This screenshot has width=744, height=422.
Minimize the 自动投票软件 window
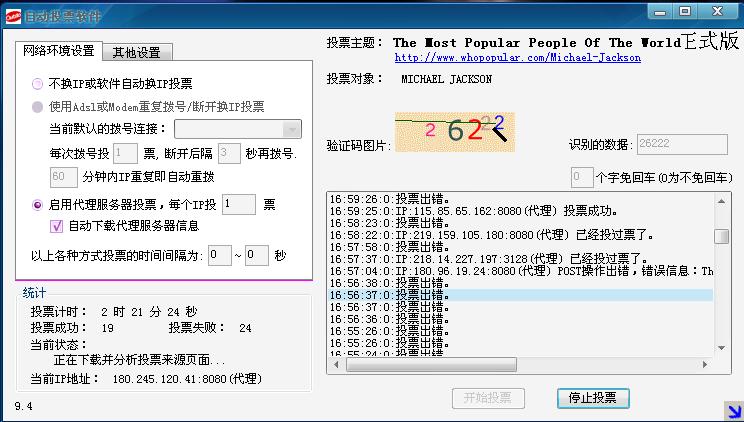tap(660, 12)
